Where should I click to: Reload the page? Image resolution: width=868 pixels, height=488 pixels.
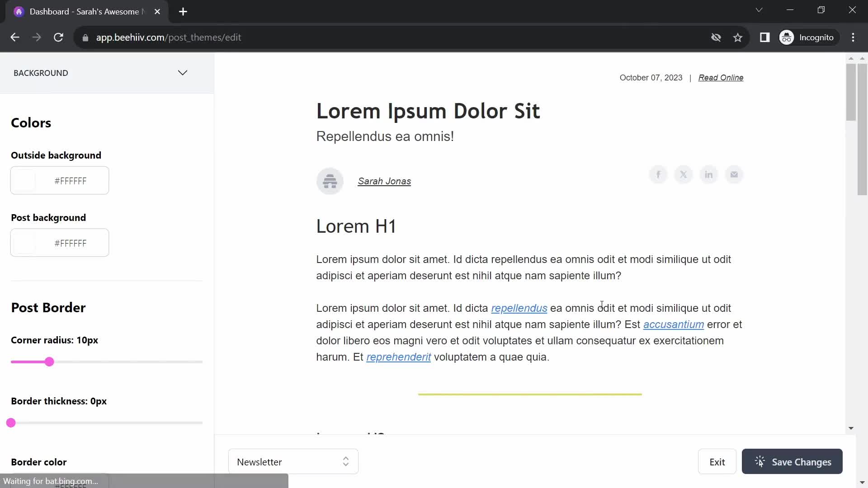point(58,38)
